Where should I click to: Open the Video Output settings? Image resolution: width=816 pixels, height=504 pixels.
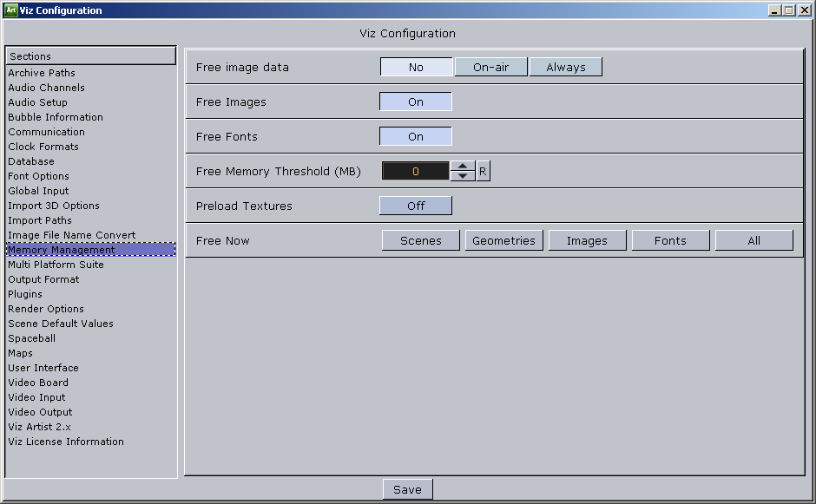point(40,411)
